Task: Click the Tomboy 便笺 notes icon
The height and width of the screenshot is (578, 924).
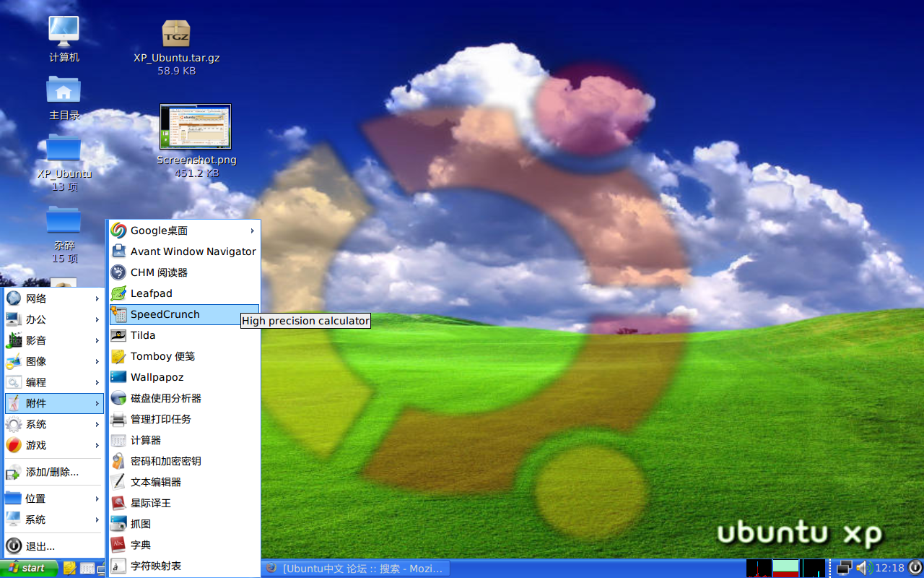Action: [118, 356]
